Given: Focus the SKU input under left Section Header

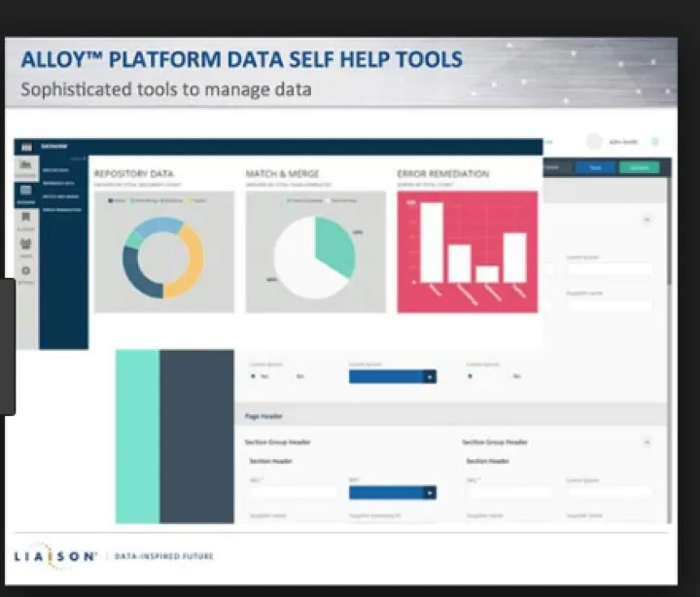Looking at the screenshot, I should 293,492.
